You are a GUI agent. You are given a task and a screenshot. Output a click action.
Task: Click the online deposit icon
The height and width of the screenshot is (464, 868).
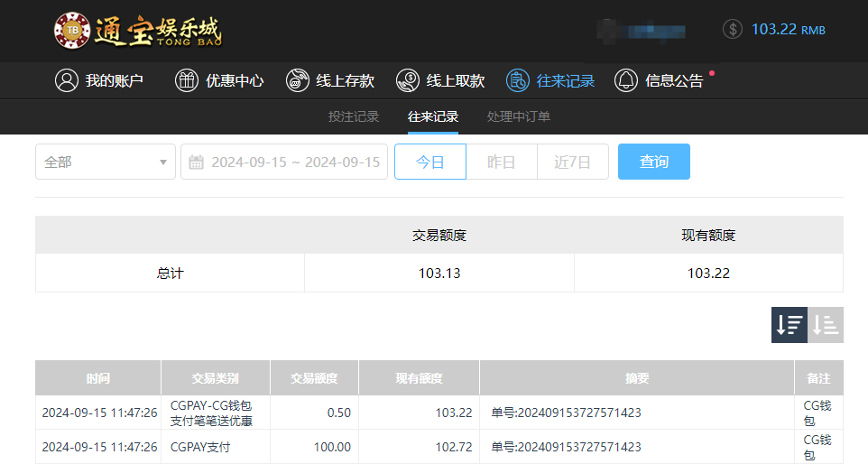tap(298, 80)
